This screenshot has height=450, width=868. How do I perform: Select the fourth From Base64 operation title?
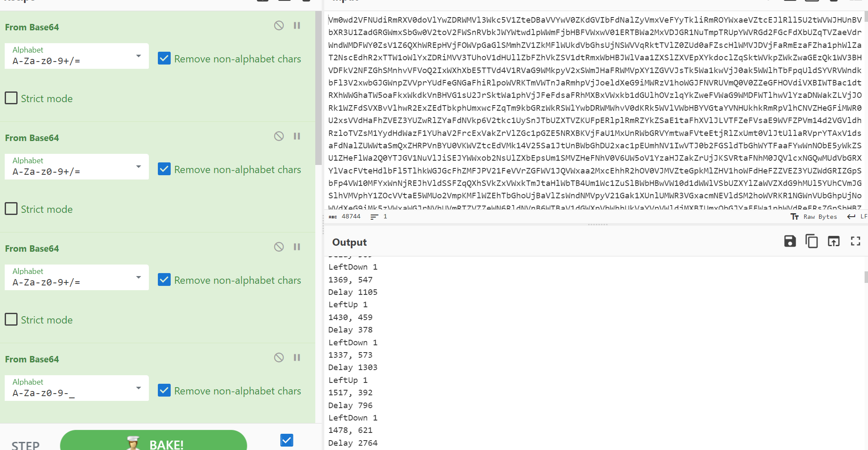pos(32,359)
